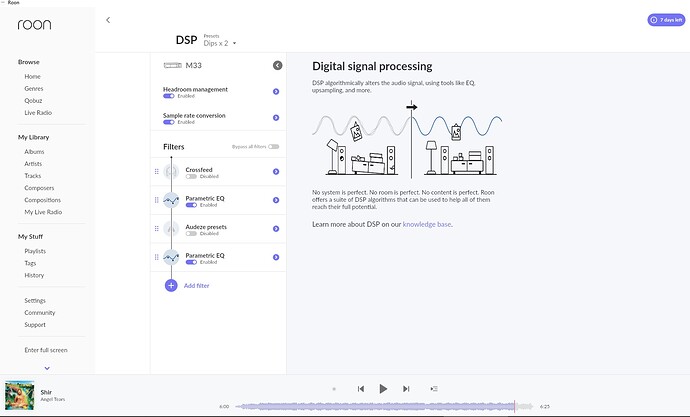This screenshot has height=417, width=690.
Task: Click the first Parametric EQ curve icon
Action: tap(171, 200)
